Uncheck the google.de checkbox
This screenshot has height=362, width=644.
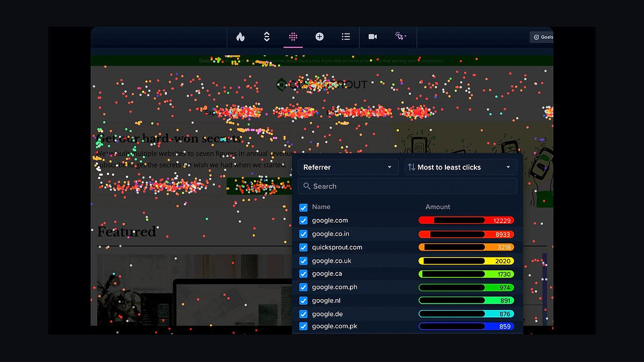click(303, 314)
